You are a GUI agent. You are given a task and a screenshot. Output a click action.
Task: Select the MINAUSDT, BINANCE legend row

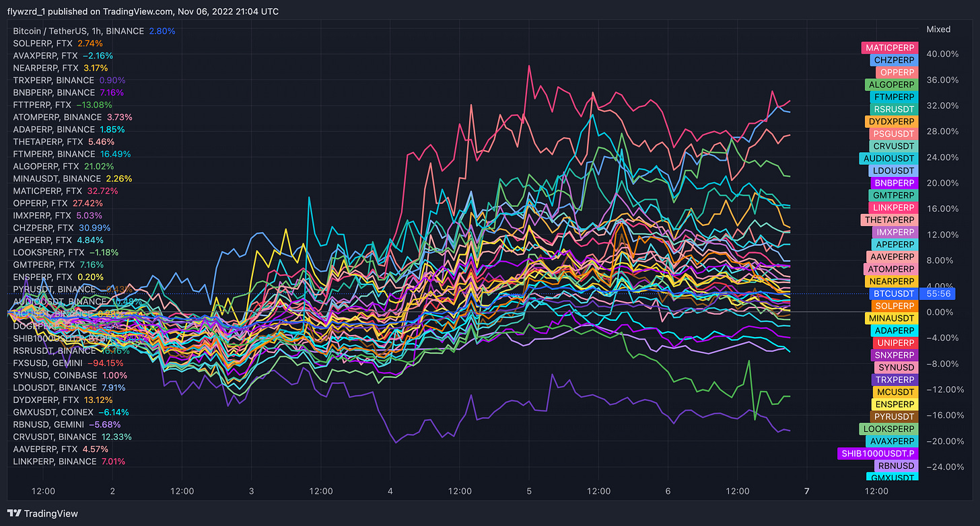coord(73,178)
